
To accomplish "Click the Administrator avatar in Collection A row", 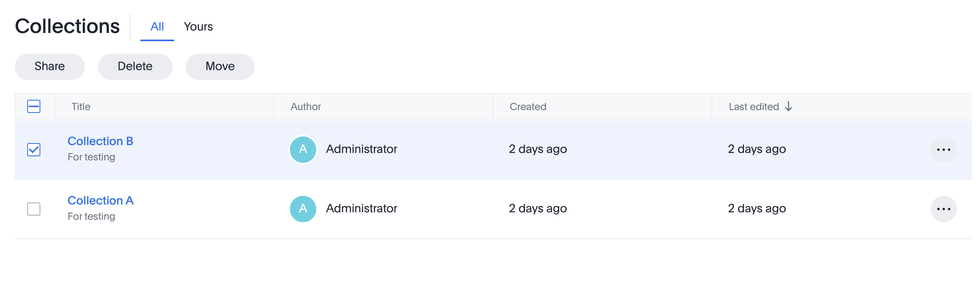I will [303, 209].
